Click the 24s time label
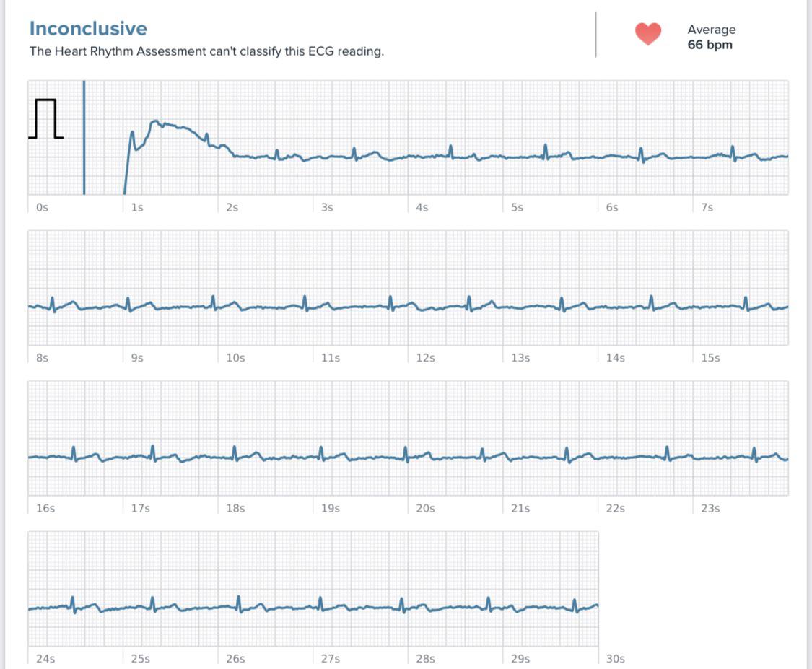Image resolution: width=812 pixels, height=669 pixels. click(45, 659)
